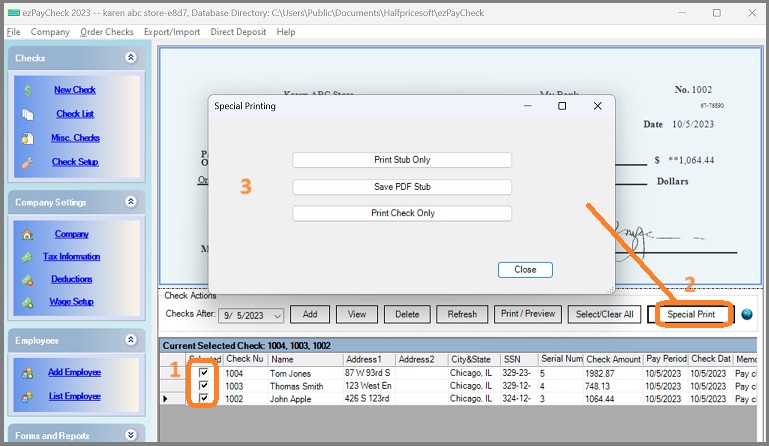This screenshot has width=769, height=446.
Task: Open the Direct Deposit menu
Action: pyautogui.click(x=239, y=32)
